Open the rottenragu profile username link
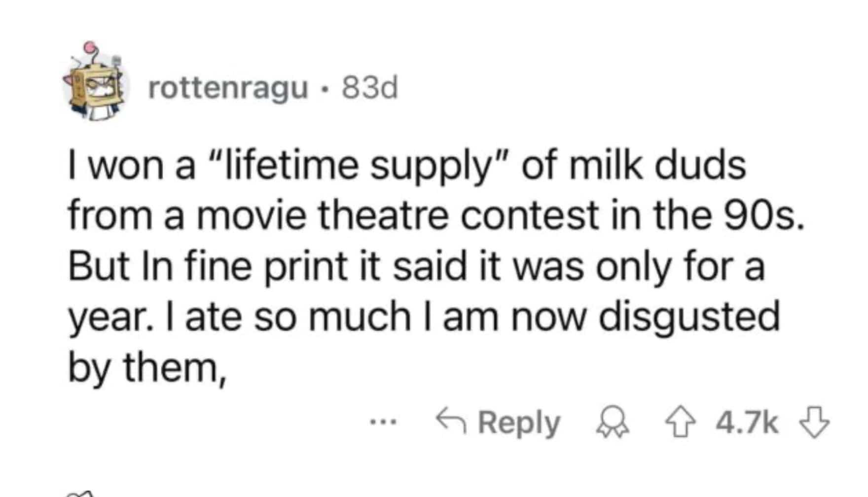 point(228,89)
